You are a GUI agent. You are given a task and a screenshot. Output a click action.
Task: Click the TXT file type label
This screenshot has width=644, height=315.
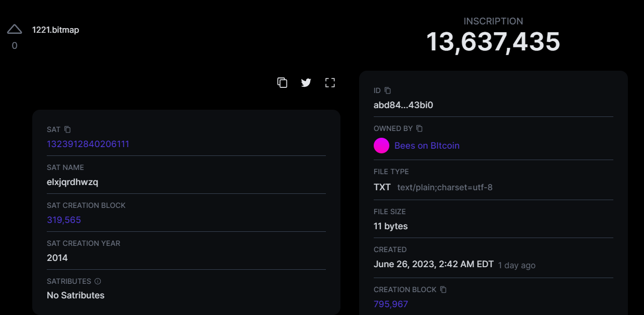382,187
